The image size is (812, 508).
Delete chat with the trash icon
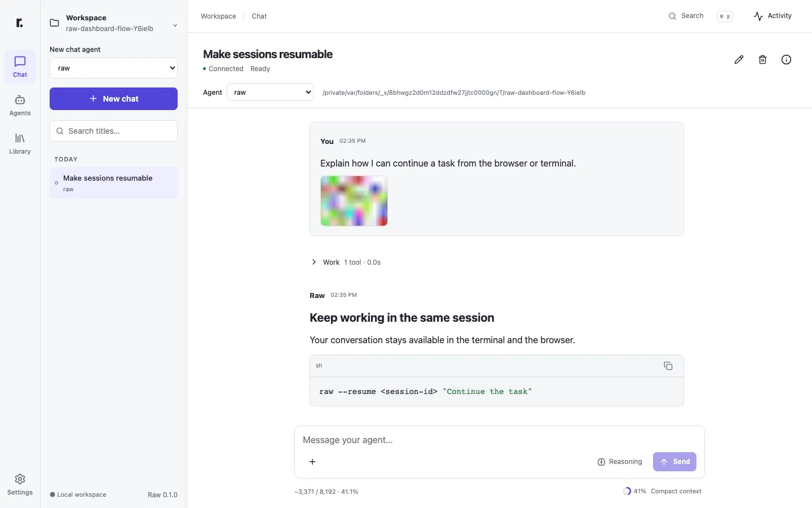762,60
